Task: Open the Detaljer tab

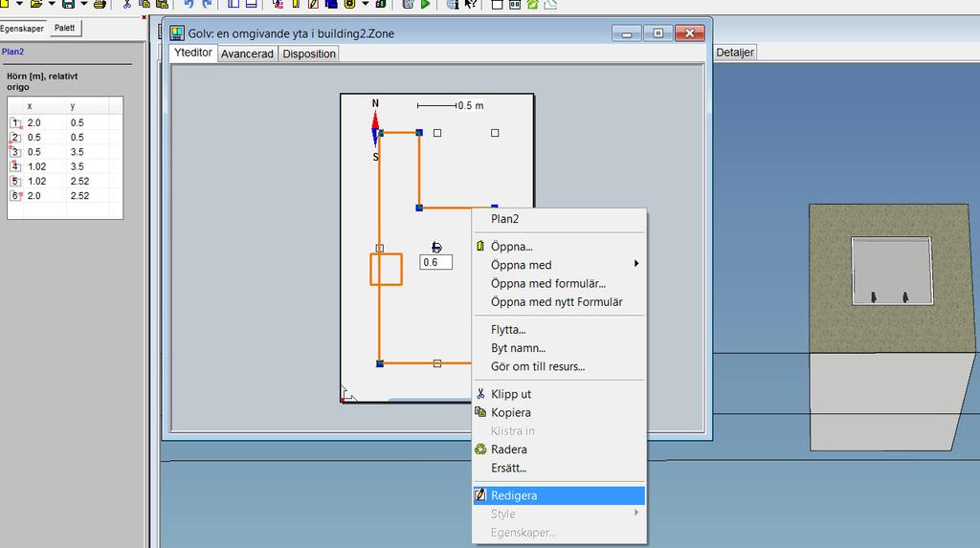Action: pyautogui.click(x=735, y=53)
